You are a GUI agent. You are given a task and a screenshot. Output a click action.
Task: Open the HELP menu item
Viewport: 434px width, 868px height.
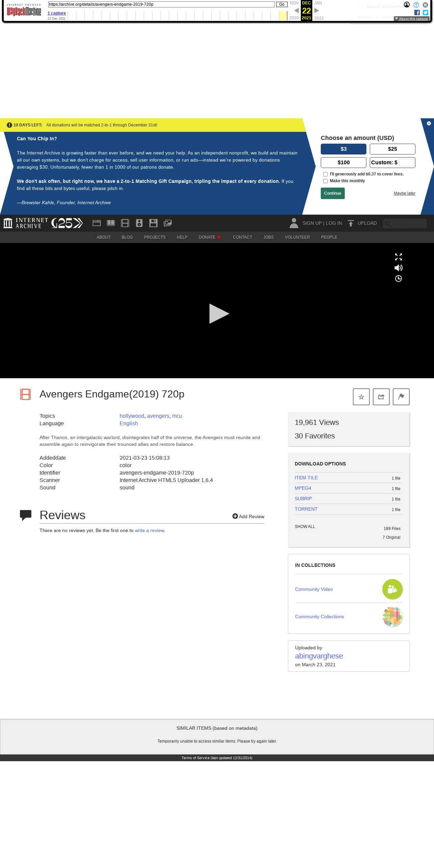coord(182,237)
